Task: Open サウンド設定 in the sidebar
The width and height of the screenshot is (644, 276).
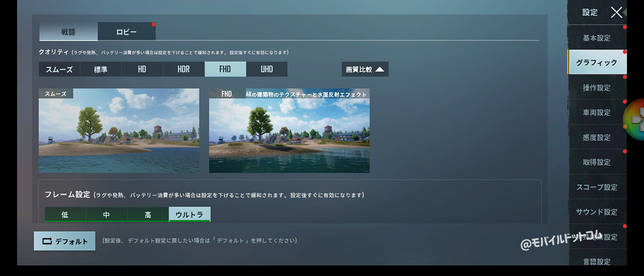Action: 597,212
